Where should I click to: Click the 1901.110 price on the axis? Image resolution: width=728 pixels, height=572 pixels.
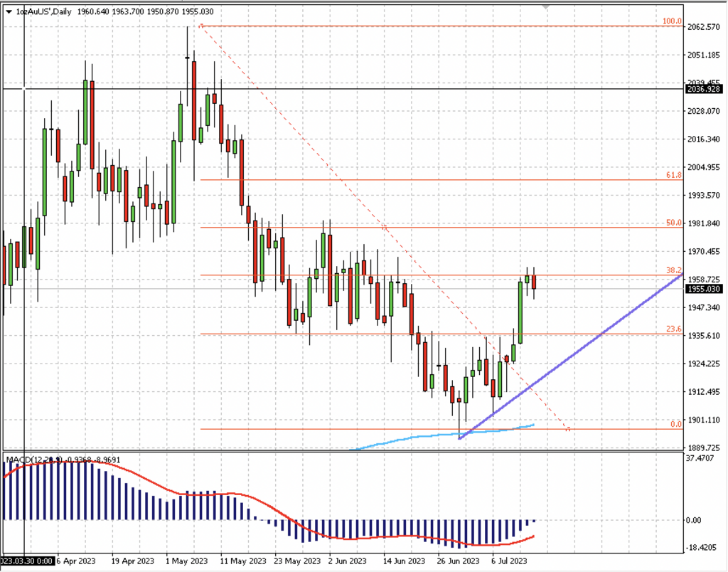point(703,420)
